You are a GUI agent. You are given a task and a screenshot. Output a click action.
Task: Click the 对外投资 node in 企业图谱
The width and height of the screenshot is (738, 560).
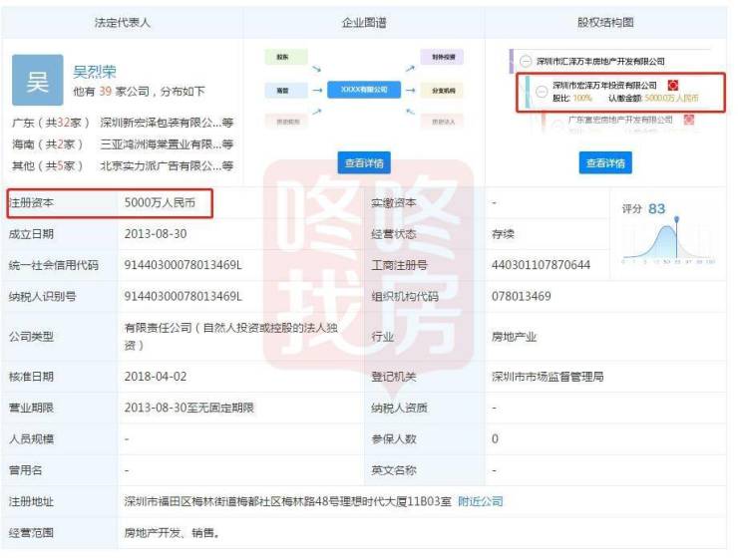[x=443, y=57]
